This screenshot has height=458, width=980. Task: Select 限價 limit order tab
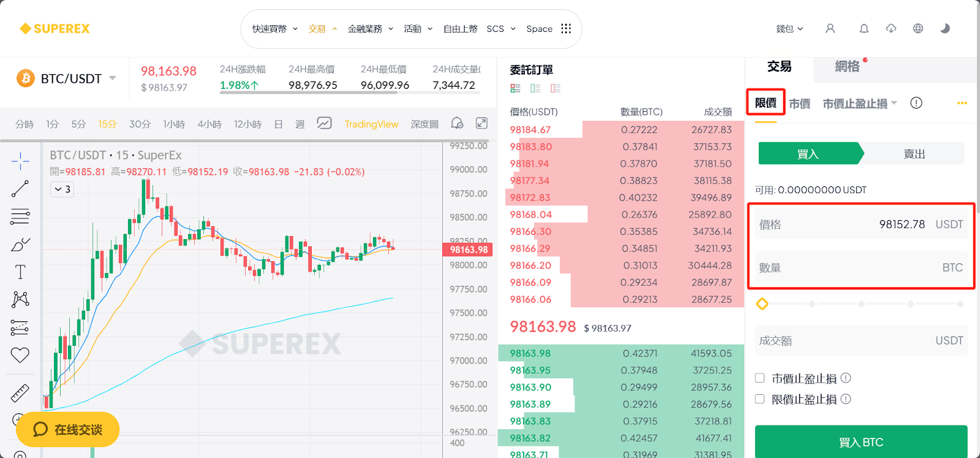766,103
